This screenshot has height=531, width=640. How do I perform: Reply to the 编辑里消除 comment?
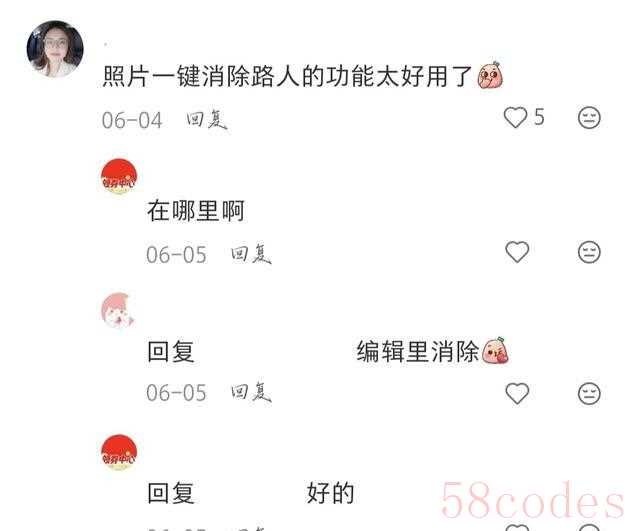[x=251, y=392]
